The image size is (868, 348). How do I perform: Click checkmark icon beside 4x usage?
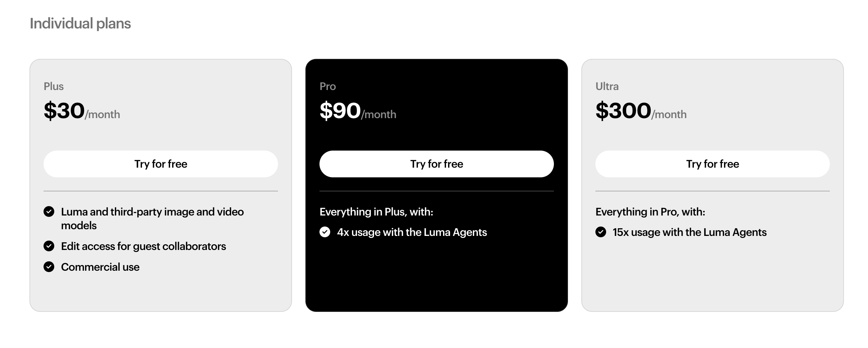click(x=325, y=232)
